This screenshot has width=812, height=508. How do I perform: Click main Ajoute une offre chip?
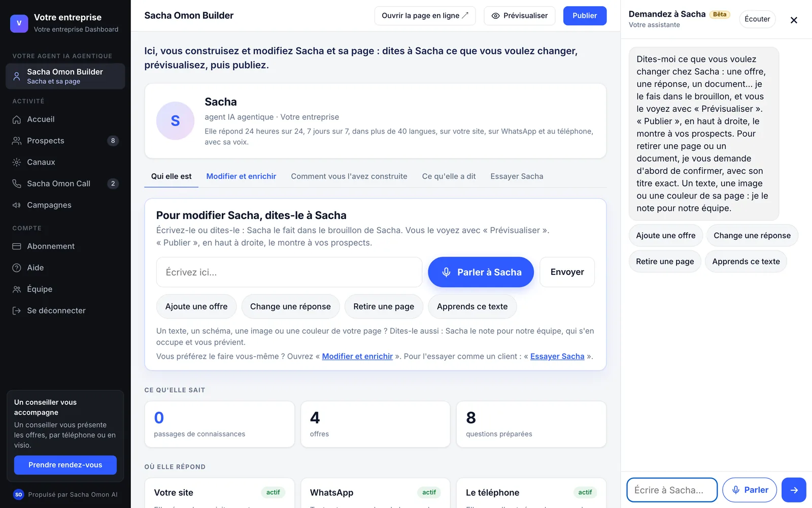[x=196, y=306]
